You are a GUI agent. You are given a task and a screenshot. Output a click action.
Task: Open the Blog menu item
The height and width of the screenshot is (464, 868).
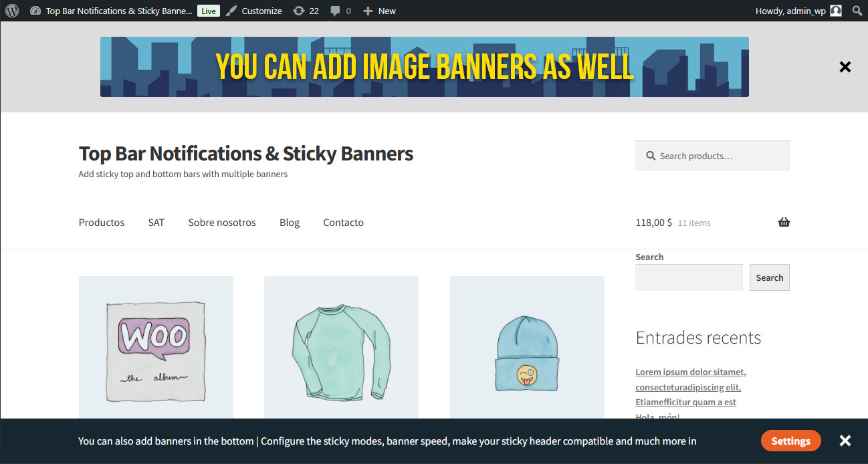[x=290, y=223]
